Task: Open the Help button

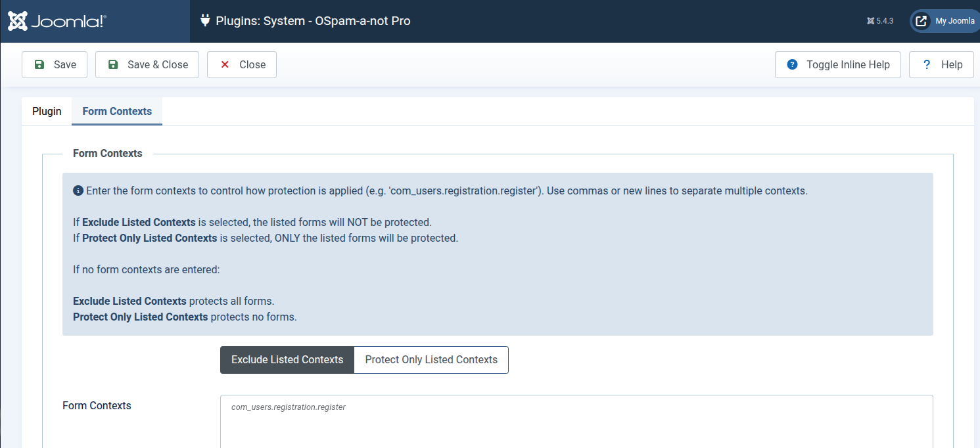Action: point(941,64)
